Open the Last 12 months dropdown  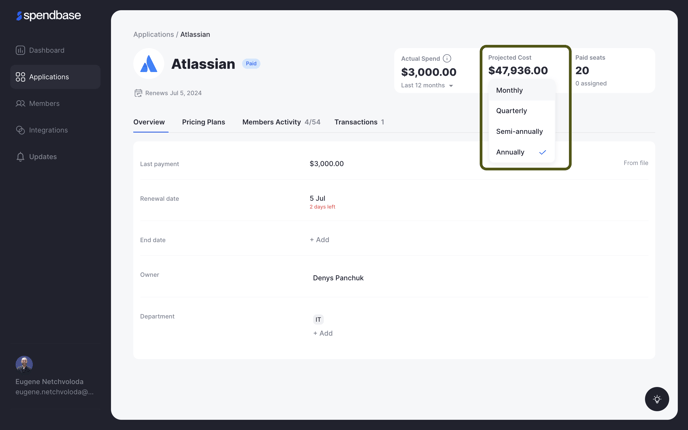pyautogui.click(x=427, y=86)
